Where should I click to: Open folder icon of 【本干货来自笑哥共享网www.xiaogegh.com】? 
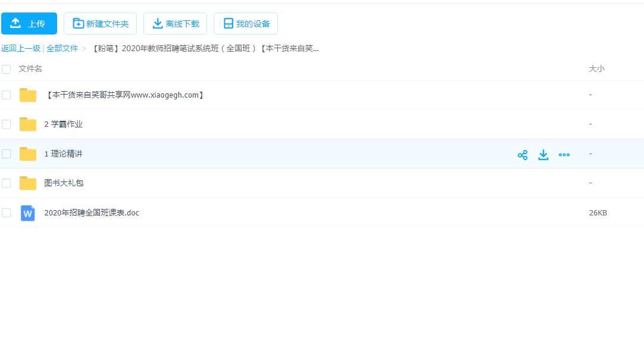click(28, 95)
